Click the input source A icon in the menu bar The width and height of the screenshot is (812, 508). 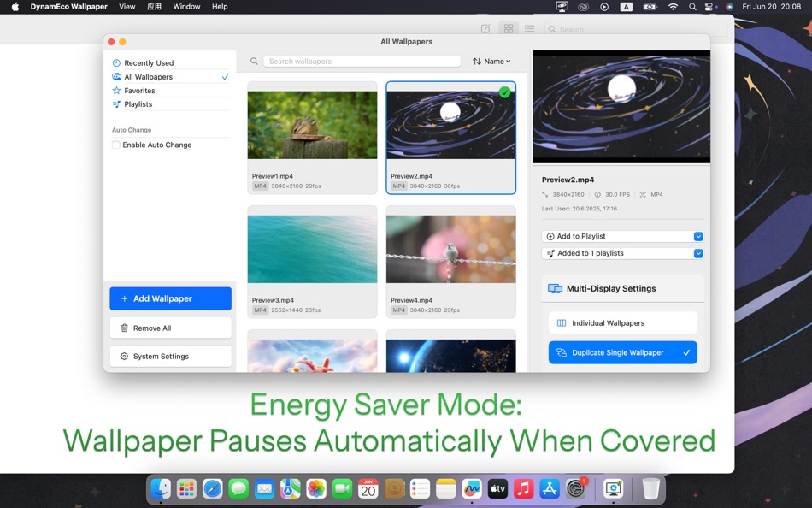click(x=627, y=7)
